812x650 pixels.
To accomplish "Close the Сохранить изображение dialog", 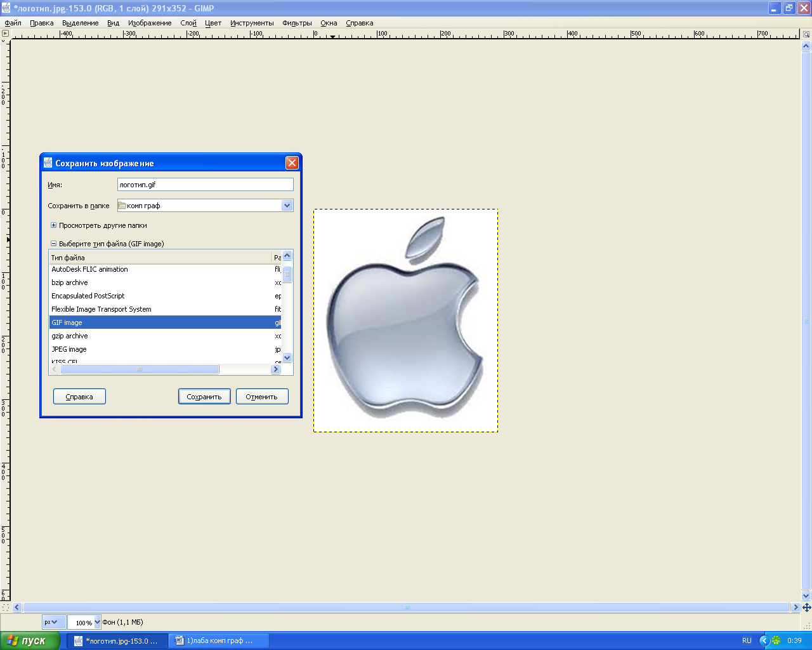I will tap(292, 163).
